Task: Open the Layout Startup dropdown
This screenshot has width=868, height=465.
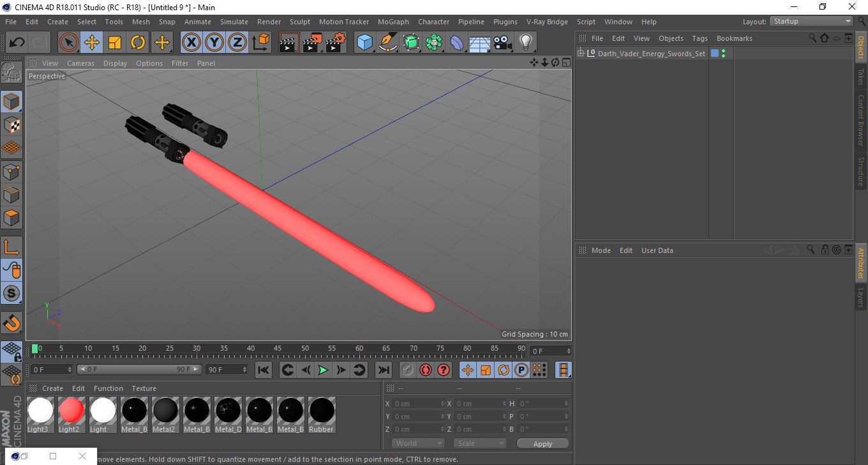Action: pyautogui.click(x=812, y=21)
